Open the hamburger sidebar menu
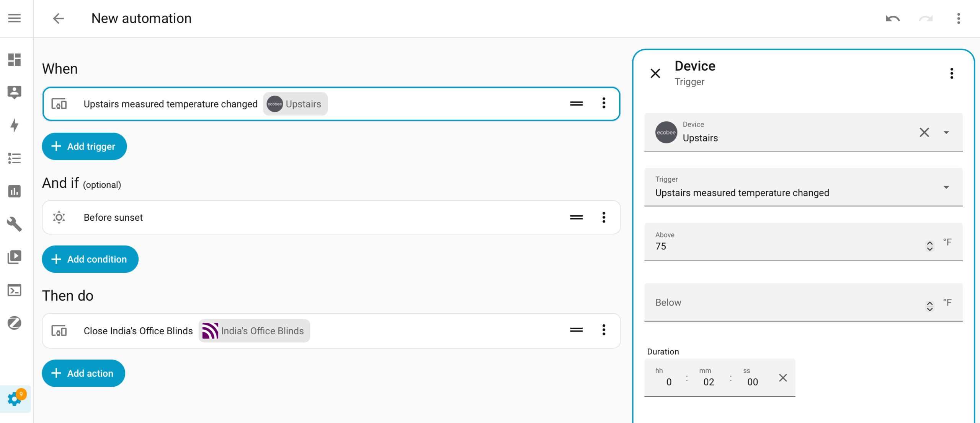The height and width of the screenshot is (423, 980). point(15,18)
